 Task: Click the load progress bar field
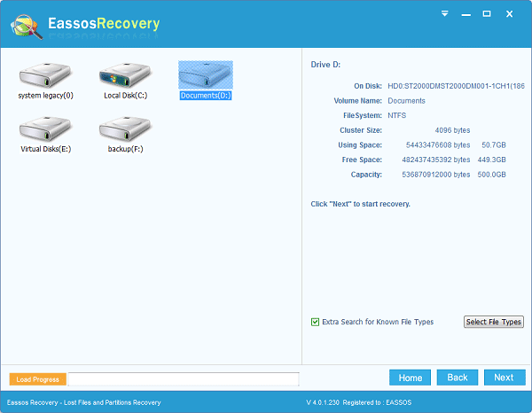[184, 379]
